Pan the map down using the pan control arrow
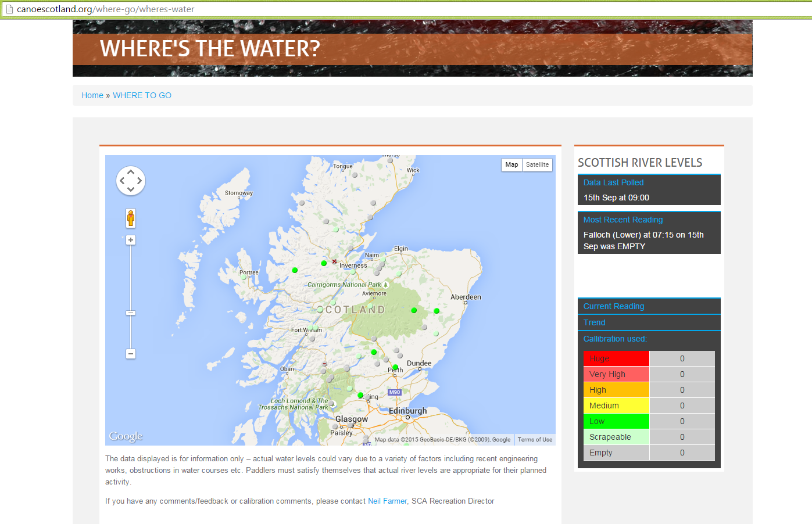Viewport: 812px width, 524px height. click(131, 189)
